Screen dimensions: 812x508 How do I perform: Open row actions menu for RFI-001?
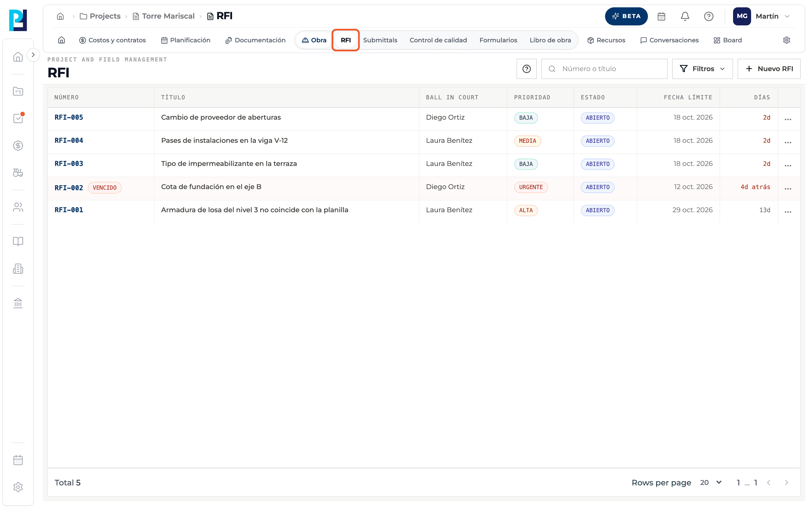pyautogui.click(x=788, y=212)
